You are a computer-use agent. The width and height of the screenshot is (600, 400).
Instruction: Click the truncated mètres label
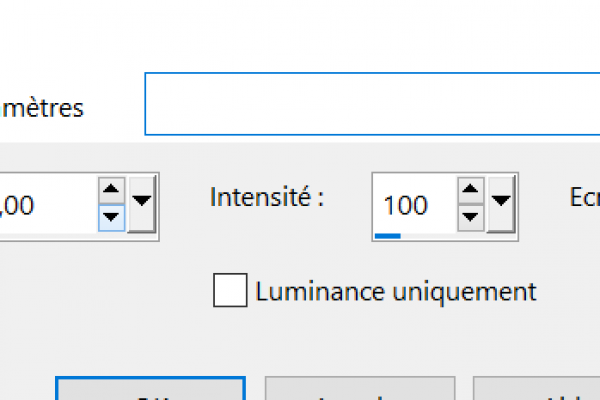coord(42,108)
